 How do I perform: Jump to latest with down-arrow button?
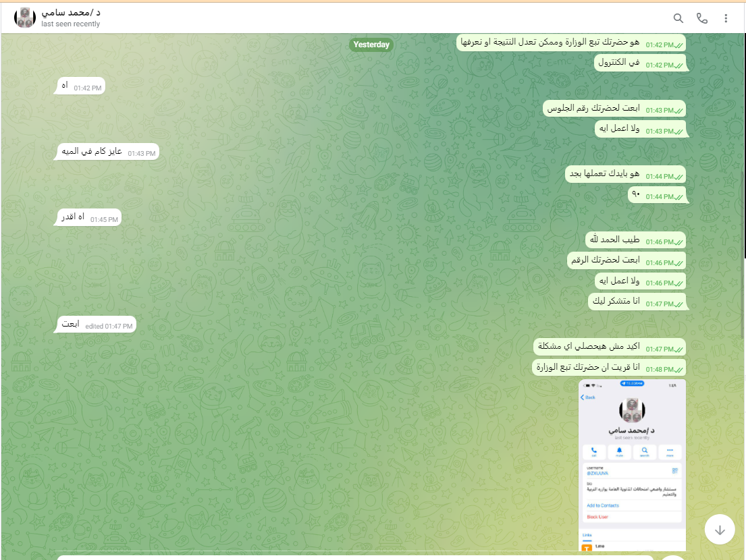[x=720, y=530]
